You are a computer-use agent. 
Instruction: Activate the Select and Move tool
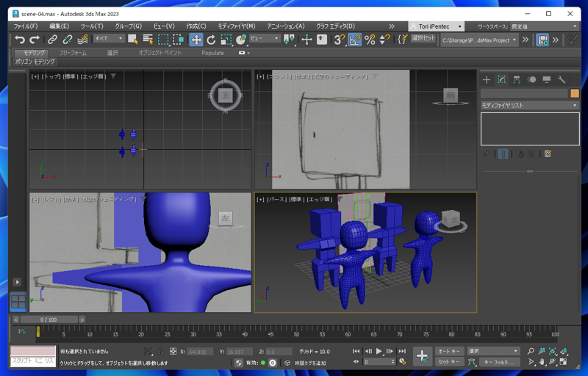coord(196,40)
